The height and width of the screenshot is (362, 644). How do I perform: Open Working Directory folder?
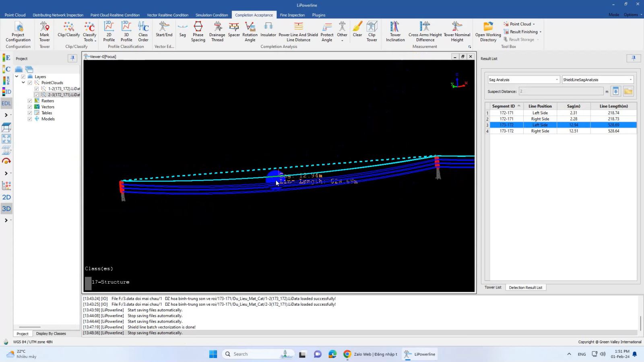pos(488,32)
